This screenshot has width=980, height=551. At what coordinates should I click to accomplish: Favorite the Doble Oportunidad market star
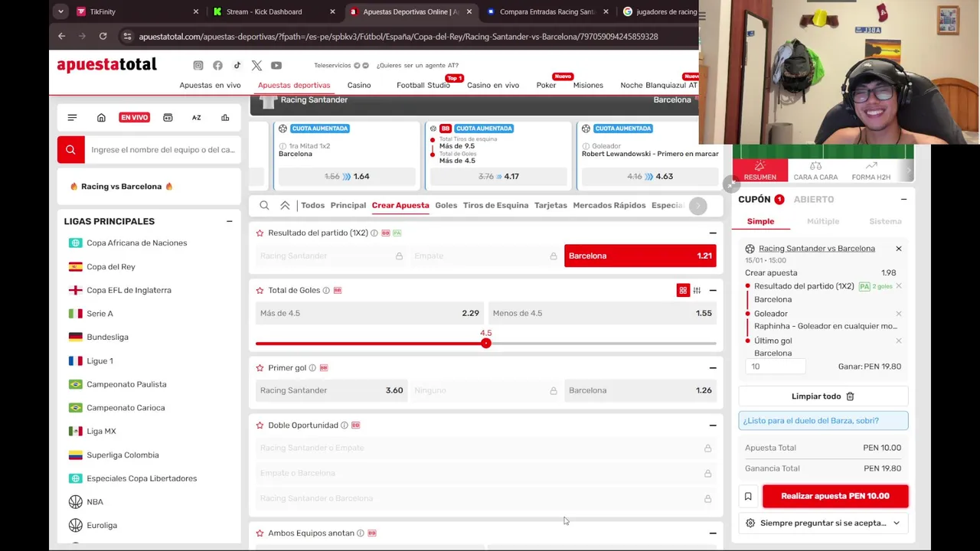click(x=260, y=425)
